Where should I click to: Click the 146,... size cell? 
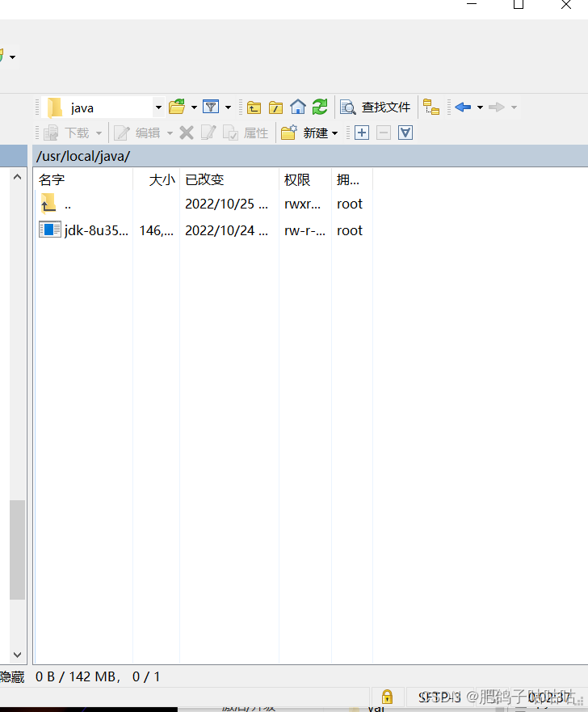157,230
